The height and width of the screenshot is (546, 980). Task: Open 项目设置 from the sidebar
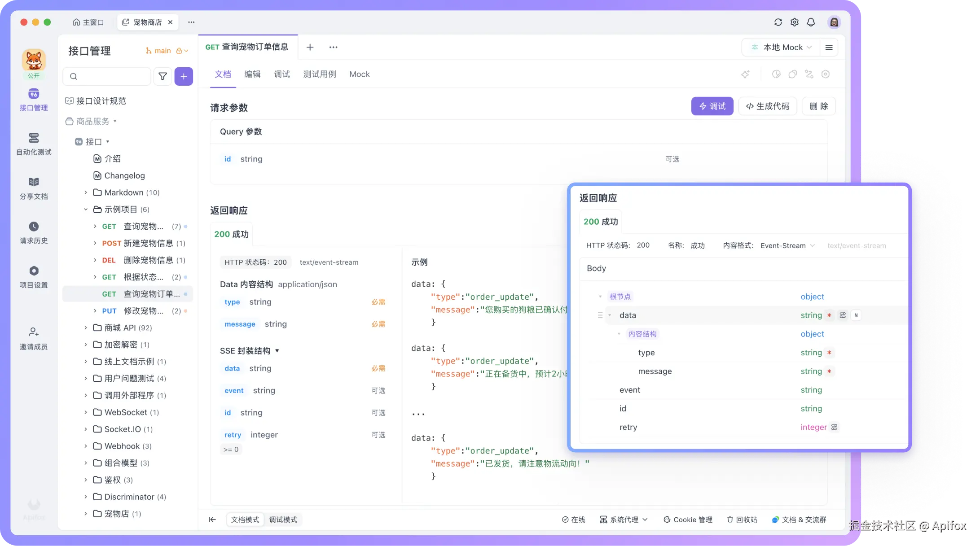tap(34, 277)
